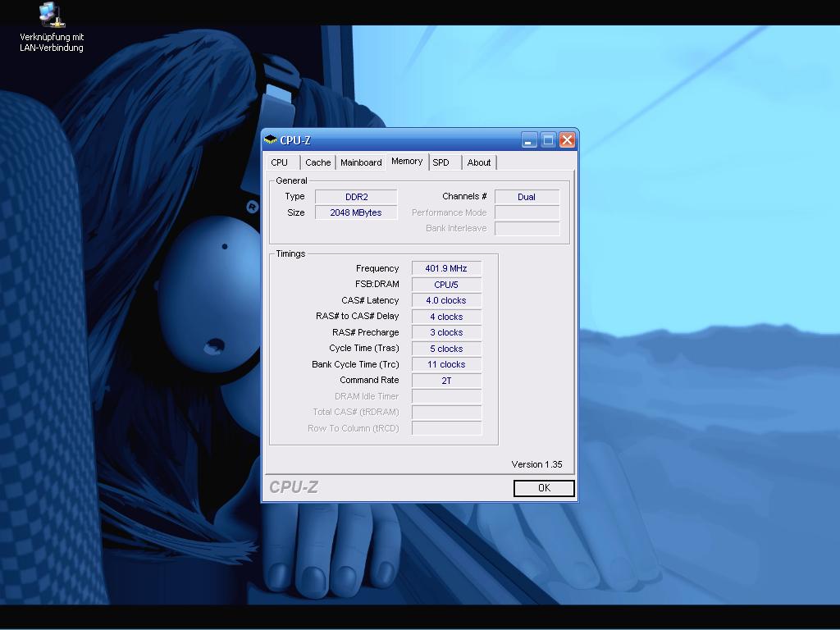Click the OK button
Viewport: 840px width, 630px height.
pos(544,488)
